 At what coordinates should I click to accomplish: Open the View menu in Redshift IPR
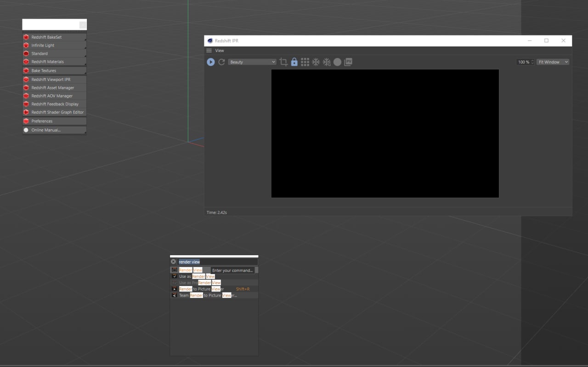point(220,51)
